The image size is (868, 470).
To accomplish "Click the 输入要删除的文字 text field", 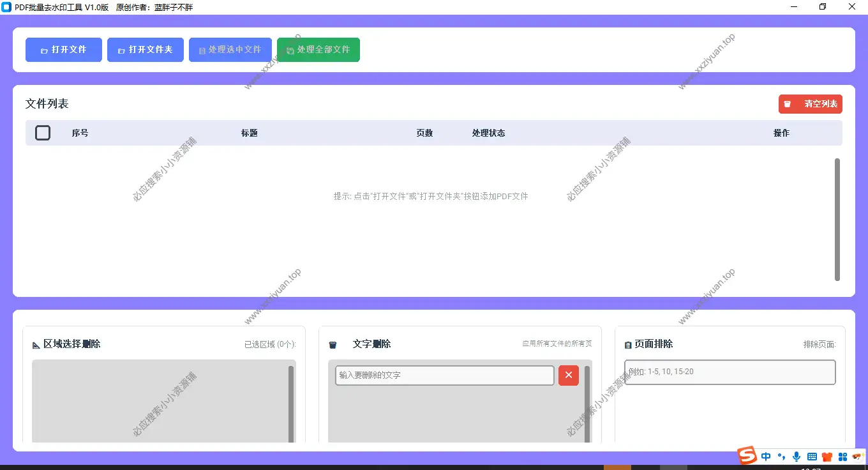I will tap(444, 375).
